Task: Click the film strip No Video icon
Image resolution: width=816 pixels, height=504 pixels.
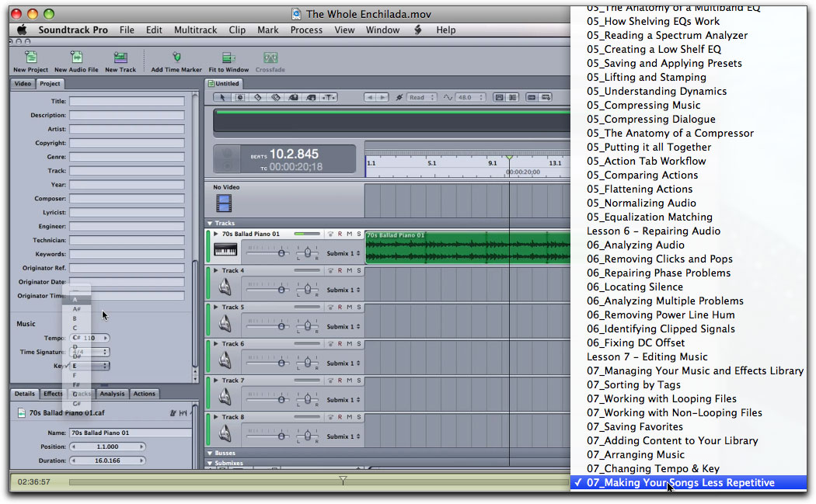Action: 224,203
